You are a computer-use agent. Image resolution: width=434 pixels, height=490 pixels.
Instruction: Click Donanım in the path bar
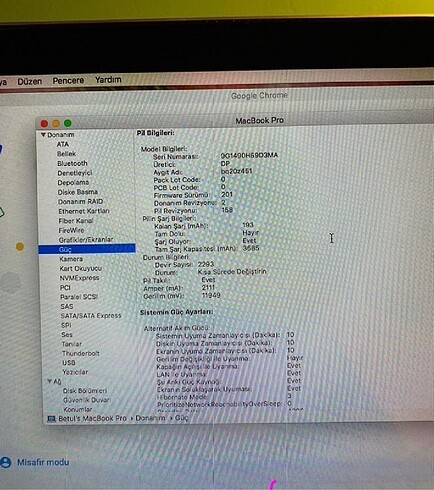(150, 418)
